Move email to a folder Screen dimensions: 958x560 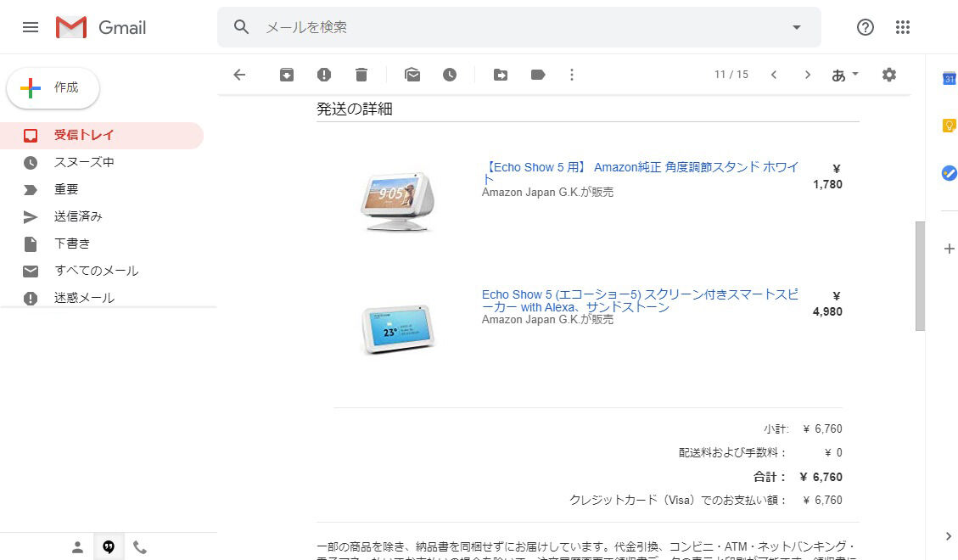(x=501, y=75)
